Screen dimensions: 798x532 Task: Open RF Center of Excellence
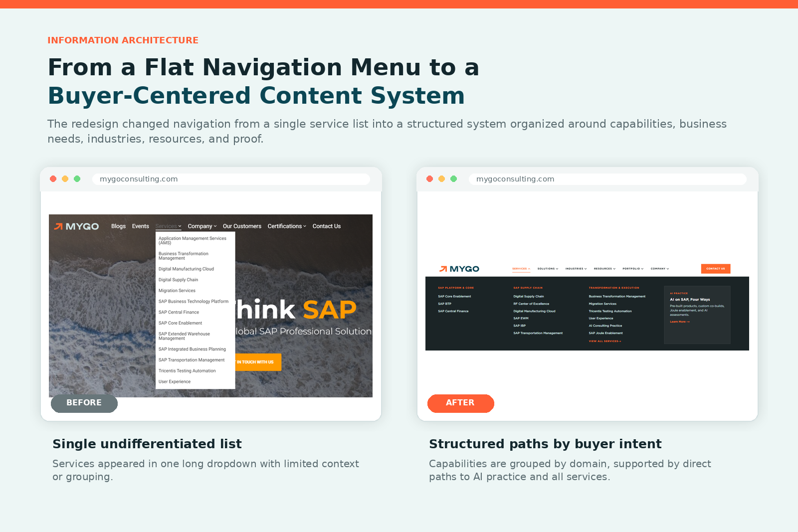click(x=531, y=304)
